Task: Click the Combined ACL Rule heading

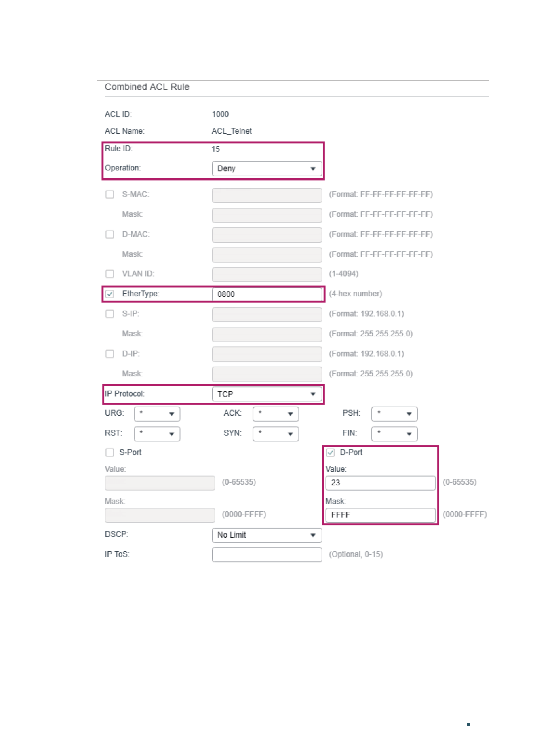Action: [147, 87]
